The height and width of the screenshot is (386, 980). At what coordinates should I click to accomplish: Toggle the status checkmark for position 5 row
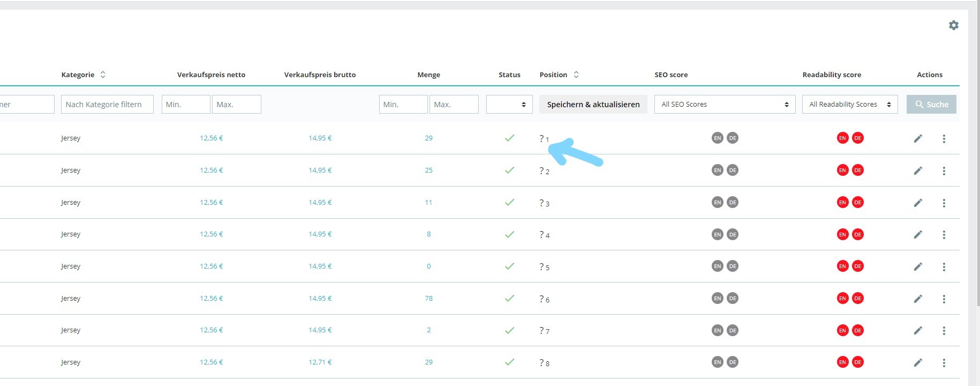pyautogui.click(x=509, y=266)
